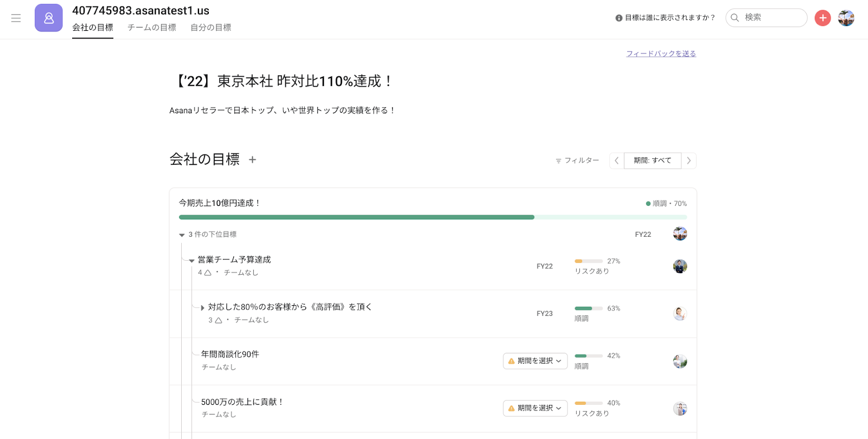
Task: Click the FY23 period label
Action: point(545,314)
